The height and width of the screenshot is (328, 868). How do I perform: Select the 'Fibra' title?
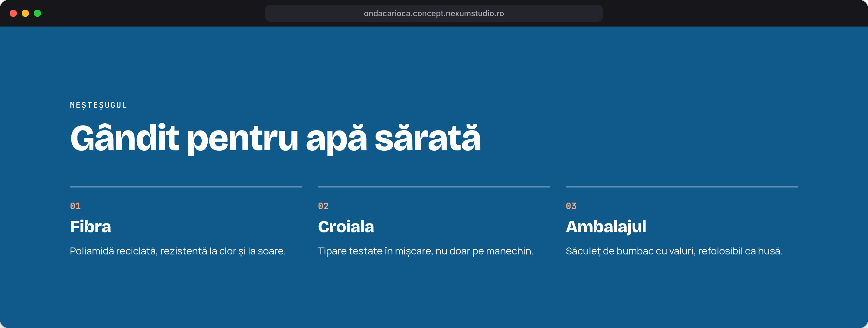(x=90, y=226)
